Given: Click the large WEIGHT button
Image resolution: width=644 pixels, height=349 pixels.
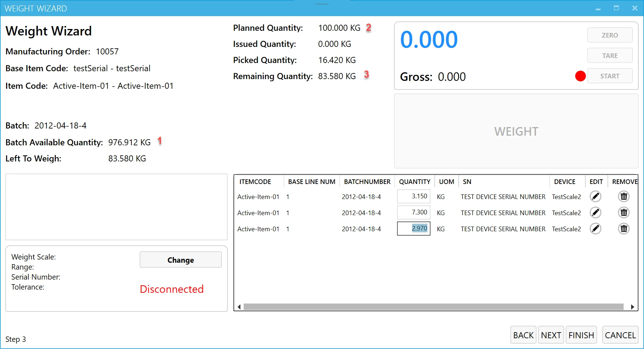Looking at the screenshot, I should pos(516,131).
